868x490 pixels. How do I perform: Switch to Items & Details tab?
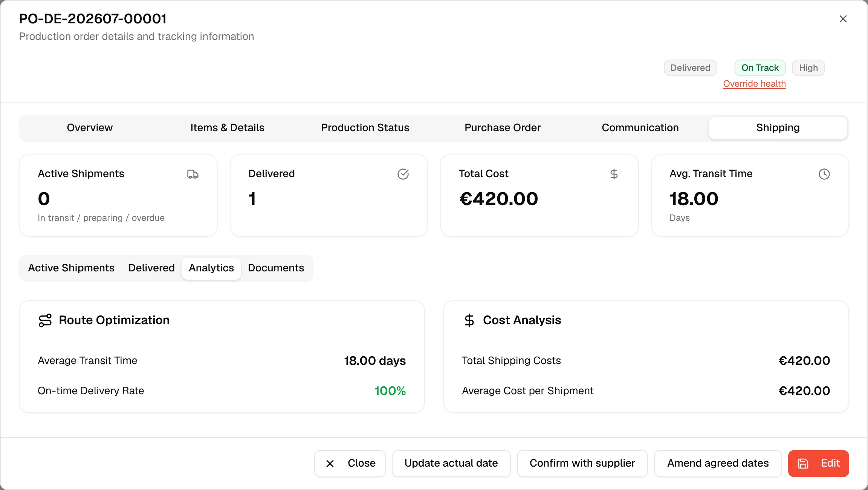227,128
